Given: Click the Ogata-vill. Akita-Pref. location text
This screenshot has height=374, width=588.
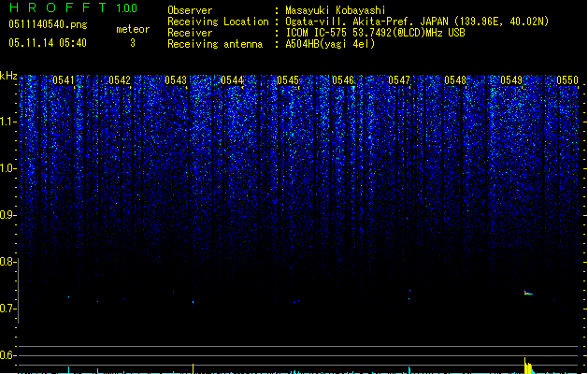Looking at the screenshot, I should click(417, 22).
